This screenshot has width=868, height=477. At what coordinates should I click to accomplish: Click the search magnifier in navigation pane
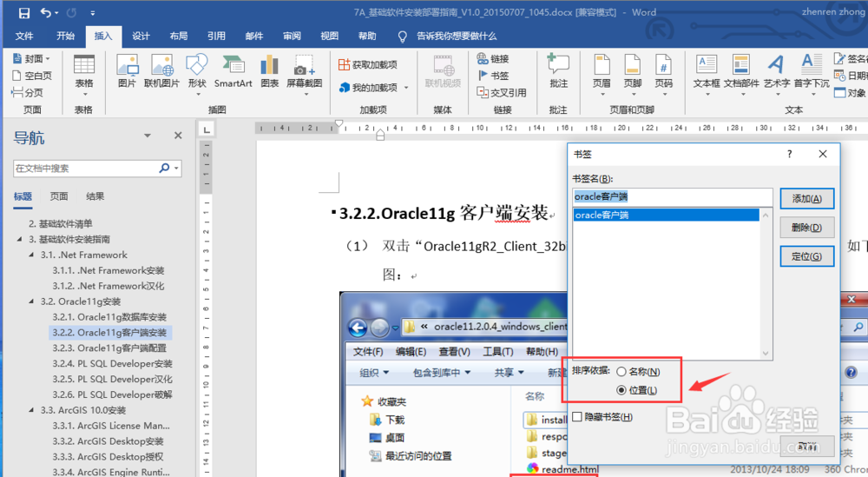click(x=164, y=168)
